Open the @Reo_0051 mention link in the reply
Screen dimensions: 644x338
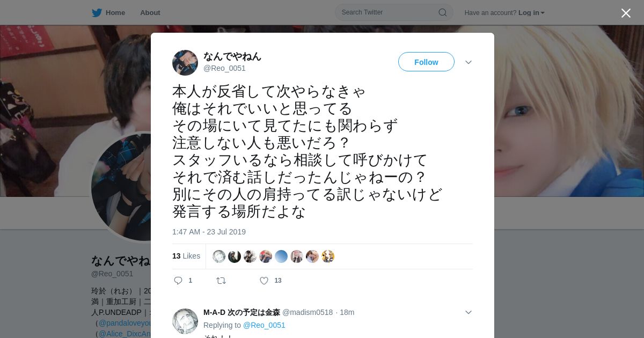[x=264, y=325]
